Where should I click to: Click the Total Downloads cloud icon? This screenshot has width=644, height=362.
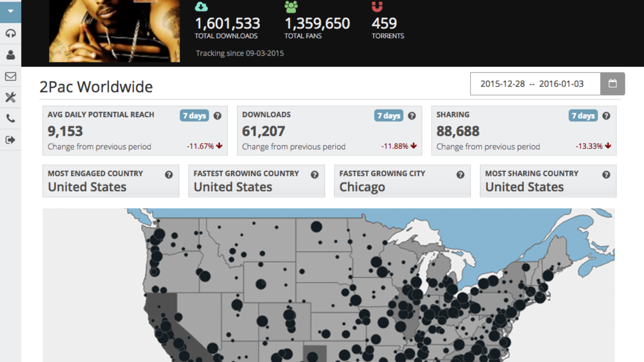(201, 7)
